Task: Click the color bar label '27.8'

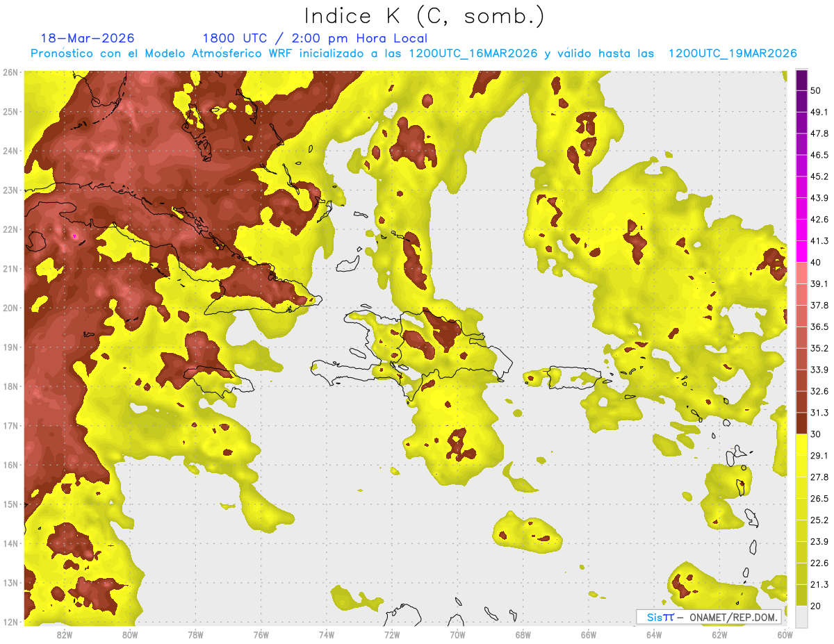Action: (x=819, y=477)
